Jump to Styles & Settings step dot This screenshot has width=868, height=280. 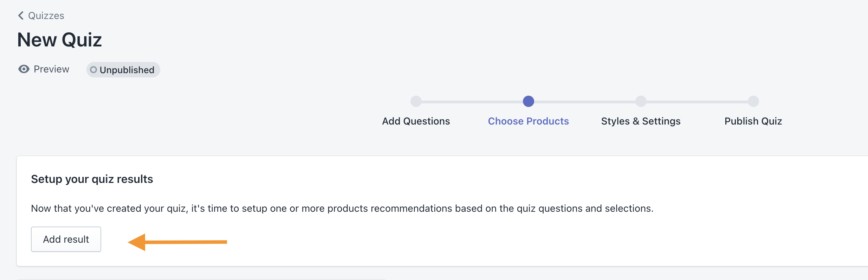[x=641, y=101]
